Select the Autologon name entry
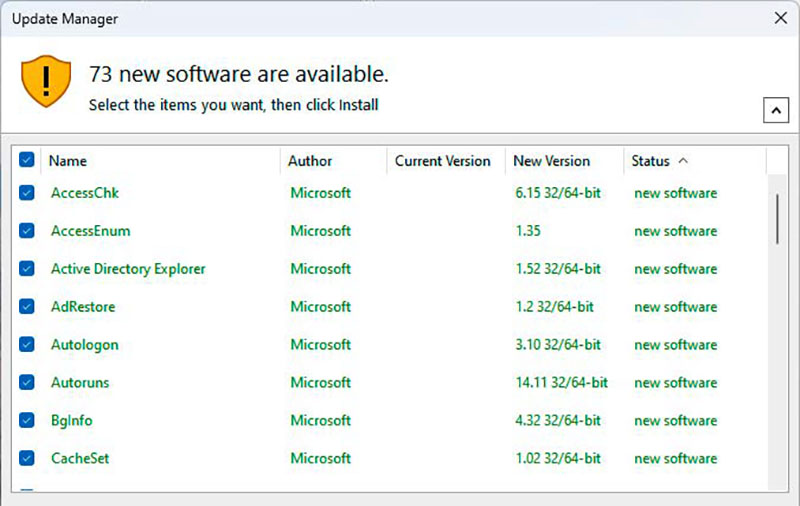Viewport: 800px width, 506px height. [x=85, y=345]
